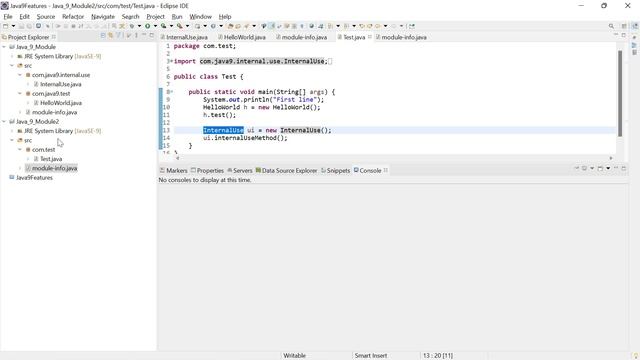Viewport: 640px width, 360px height.
Task: Select module-info.java under Java_9_Module
Action: (x=51, y=112)
